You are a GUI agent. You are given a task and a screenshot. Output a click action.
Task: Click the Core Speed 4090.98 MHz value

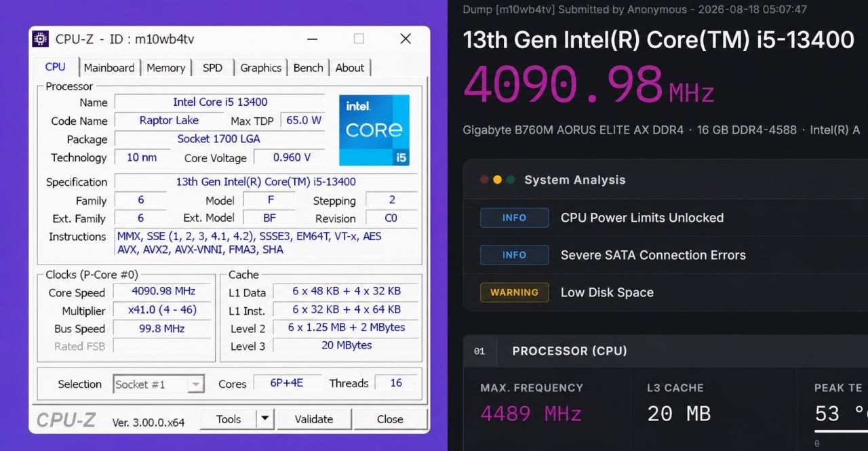pos(162,292)
